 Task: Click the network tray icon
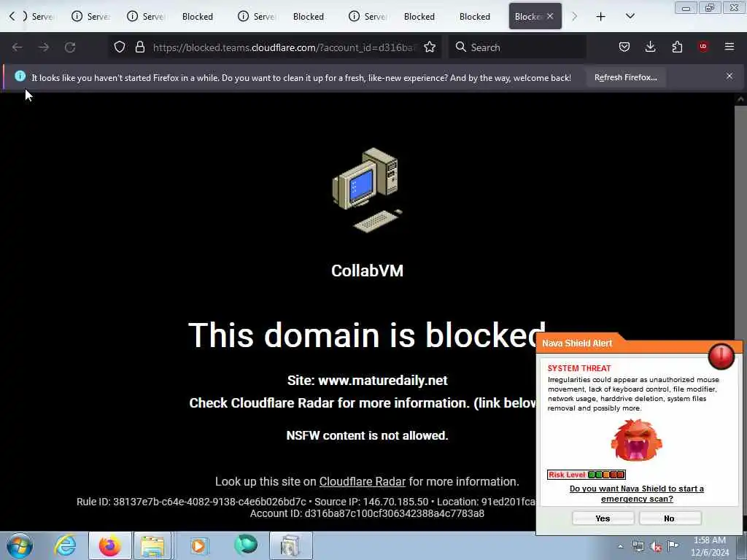click(638, 546)
